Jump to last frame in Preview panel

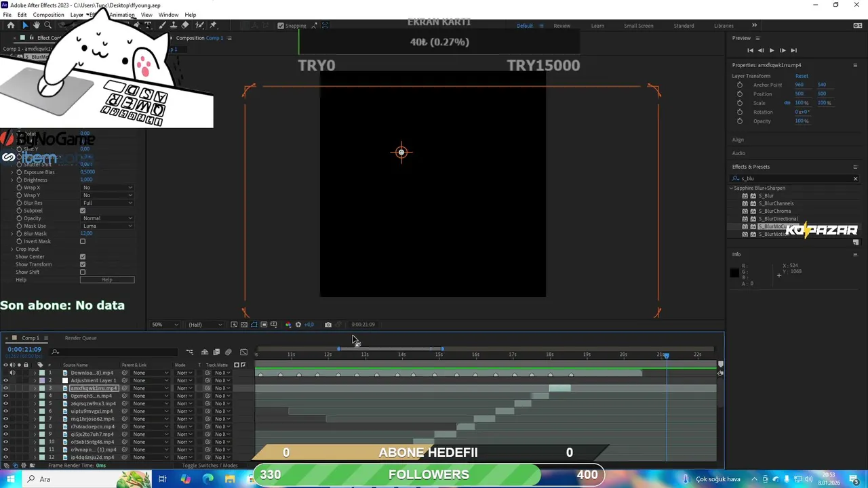click(793, 50)
